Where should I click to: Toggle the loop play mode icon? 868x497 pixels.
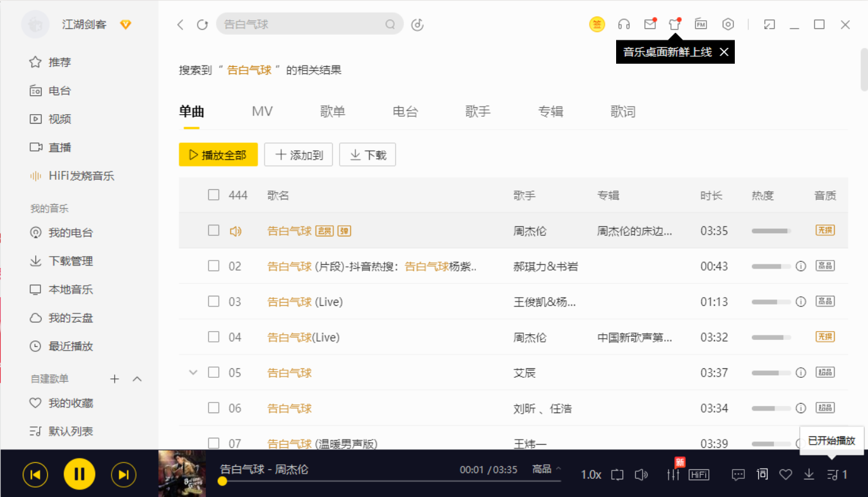(617, 475)
